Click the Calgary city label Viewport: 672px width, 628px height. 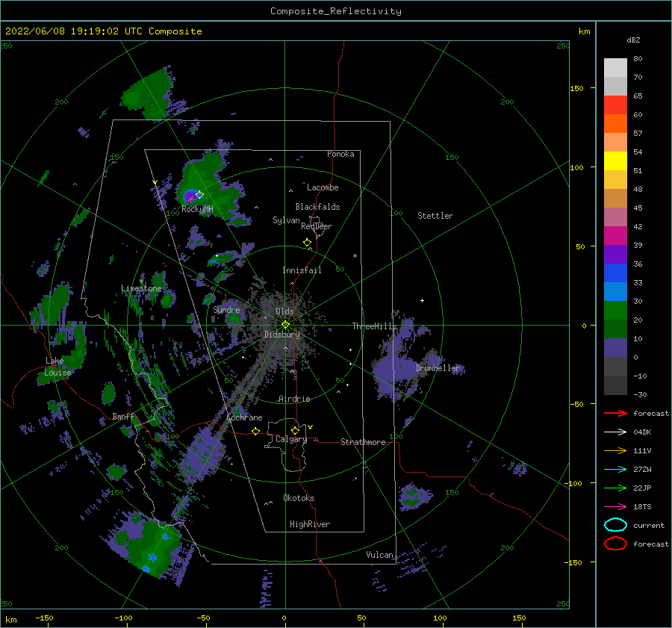[291, 439]
